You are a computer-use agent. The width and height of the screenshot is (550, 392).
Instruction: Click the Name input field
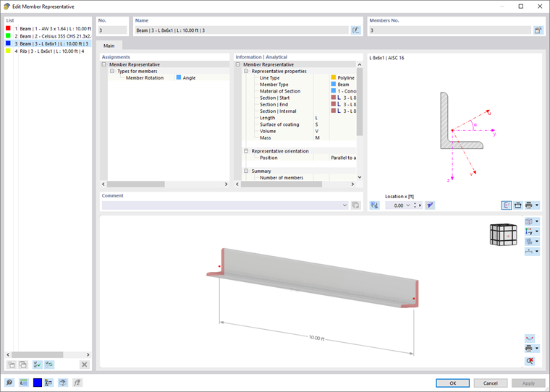(x=242, y=30)
